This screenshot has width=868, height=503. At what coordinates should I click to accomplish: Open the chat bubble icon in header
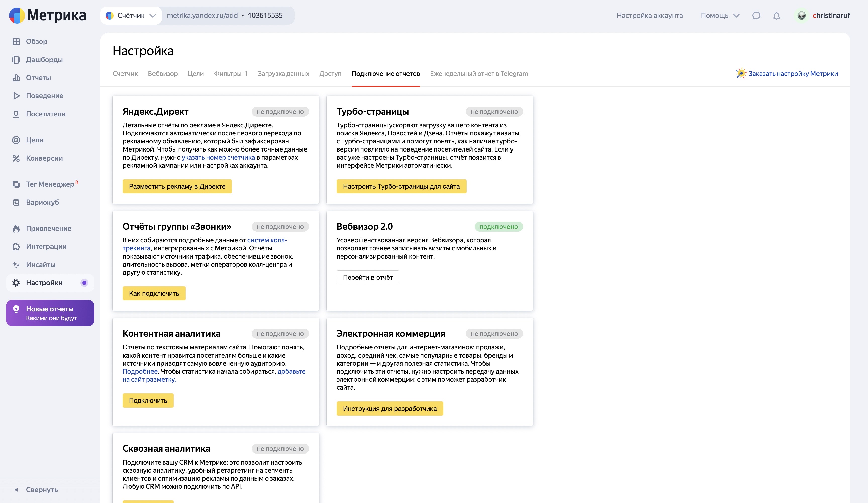tap(756, 15)
